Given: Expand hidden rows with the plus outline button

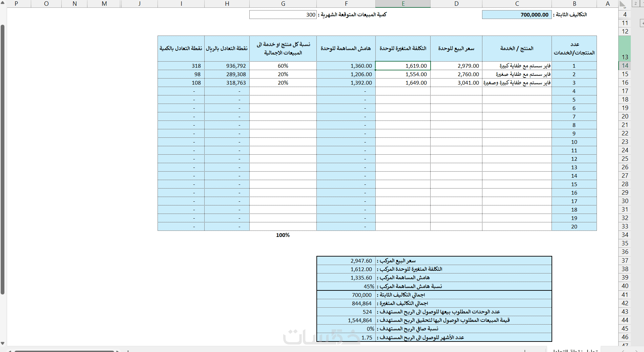Looking at the screenshot, I should point(642,23).
